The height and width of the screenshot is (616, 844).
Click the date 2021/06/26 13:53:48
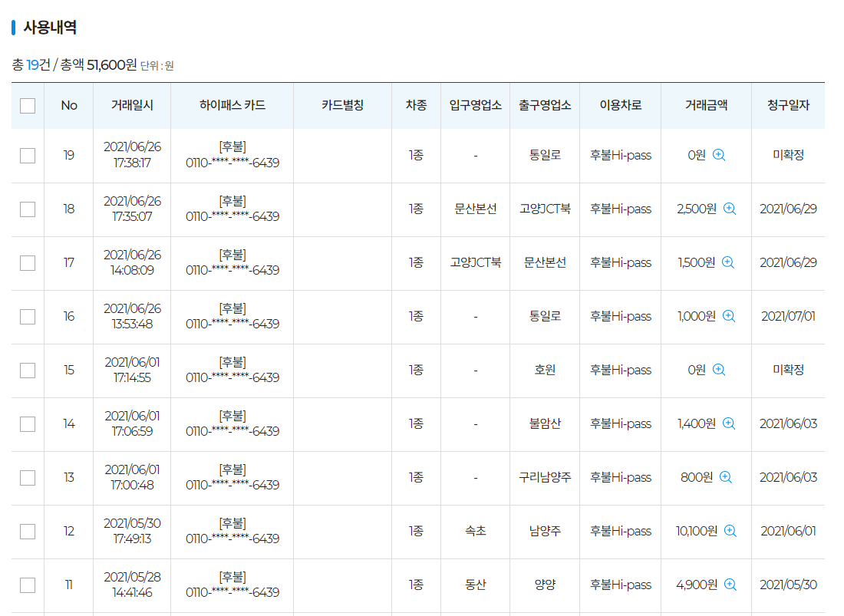(x=132, y=316)
